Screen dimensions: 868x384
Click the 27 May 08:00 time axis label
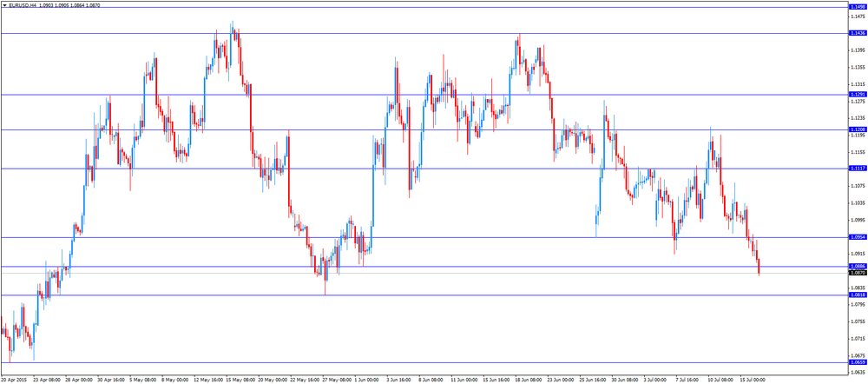[339, 381]
